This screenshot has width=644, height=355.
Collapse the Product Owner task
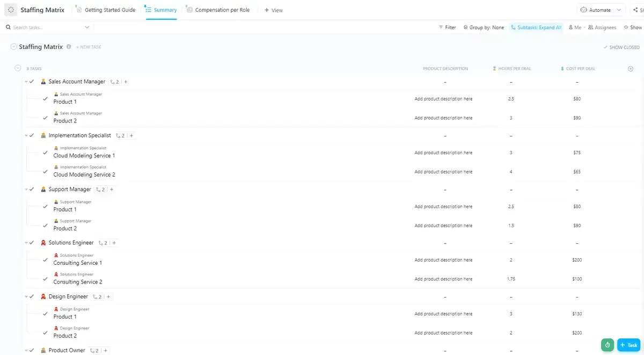click(x=26, y=350)
